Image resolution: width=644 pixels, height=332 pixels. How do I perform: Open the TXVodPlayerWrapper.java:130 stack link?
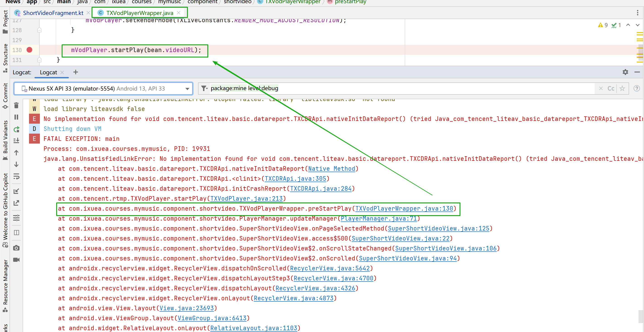pyautogui.click(x=404, y=209)
